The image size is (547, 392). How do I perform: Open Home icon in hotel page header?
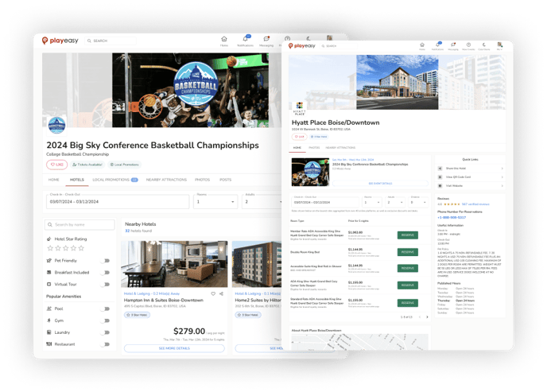tap(422, 45)
